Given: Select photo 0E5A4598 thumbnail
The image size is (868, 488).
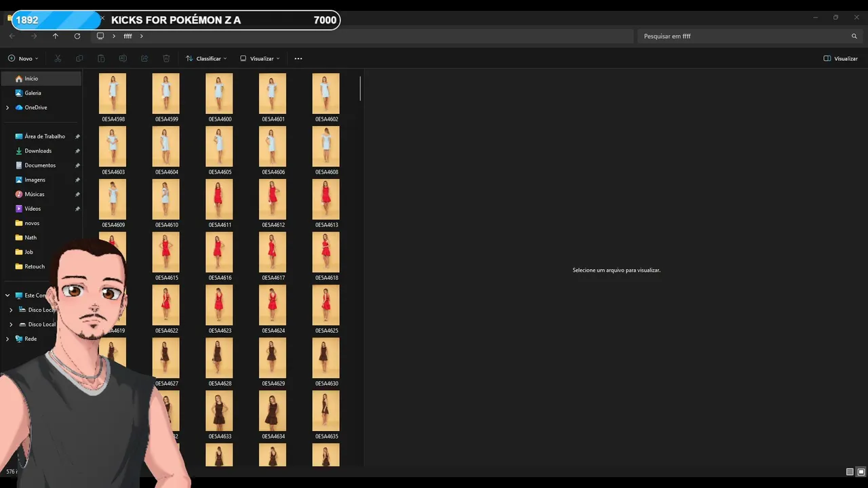Looking at the screenshot, I should (113, 94).
